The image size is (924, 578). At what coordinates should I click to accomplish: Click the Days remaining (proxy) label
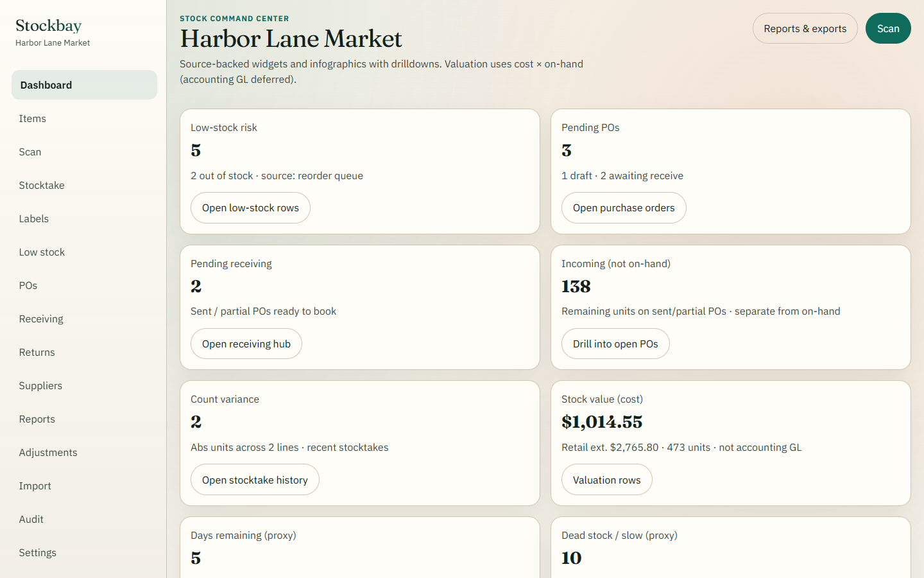pyautogui.click(x=243, y=536)
